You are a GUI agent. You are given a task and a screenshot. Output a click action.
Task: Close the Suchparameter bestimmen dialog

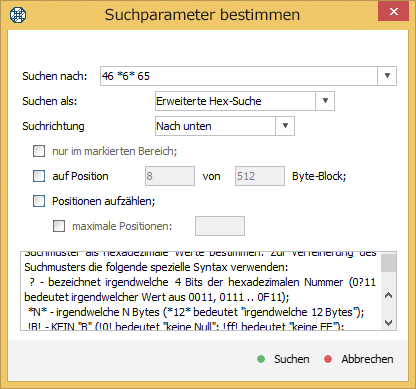(x=393, y=12)
